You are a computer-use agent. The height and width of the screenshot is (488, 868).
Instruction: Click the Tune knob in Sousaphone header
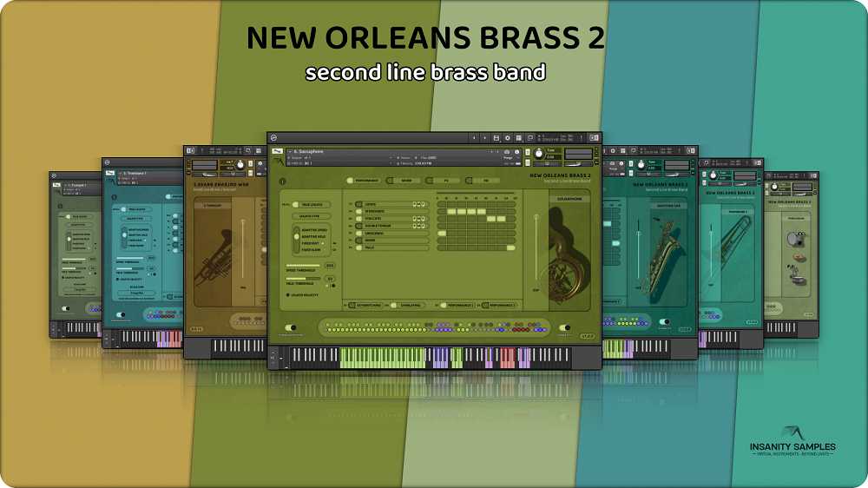click(539, 154)
